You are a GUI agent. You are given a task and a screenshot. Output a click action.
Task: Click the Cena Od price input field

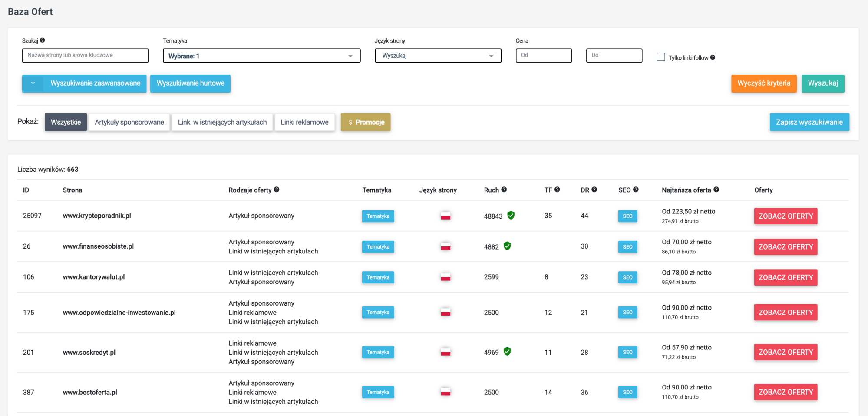pyautogui.click(x=544, y=55)
